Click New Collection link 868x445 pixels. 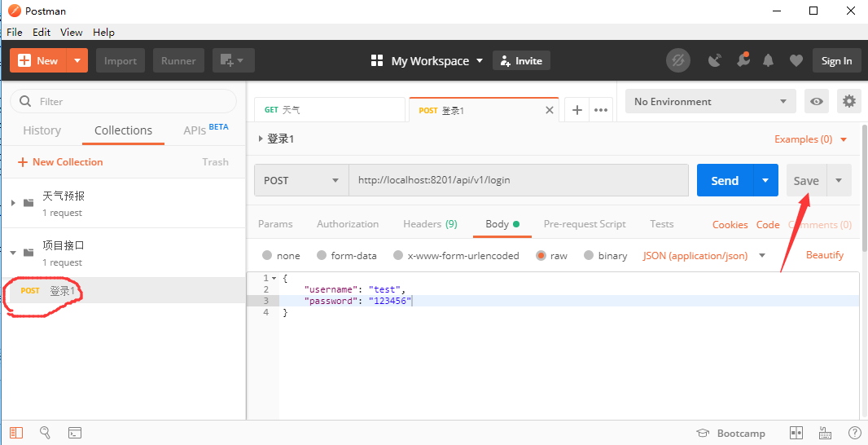click(60, 162)
